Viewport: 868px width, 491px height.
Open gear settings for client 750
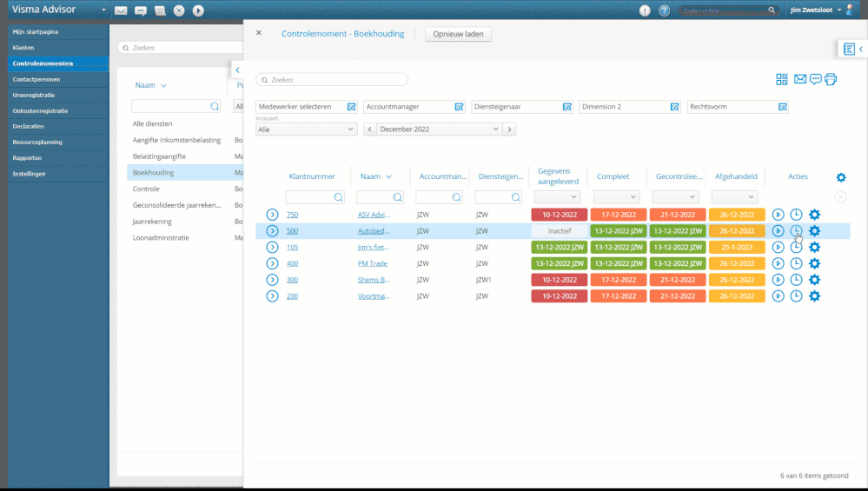(814, 215)
